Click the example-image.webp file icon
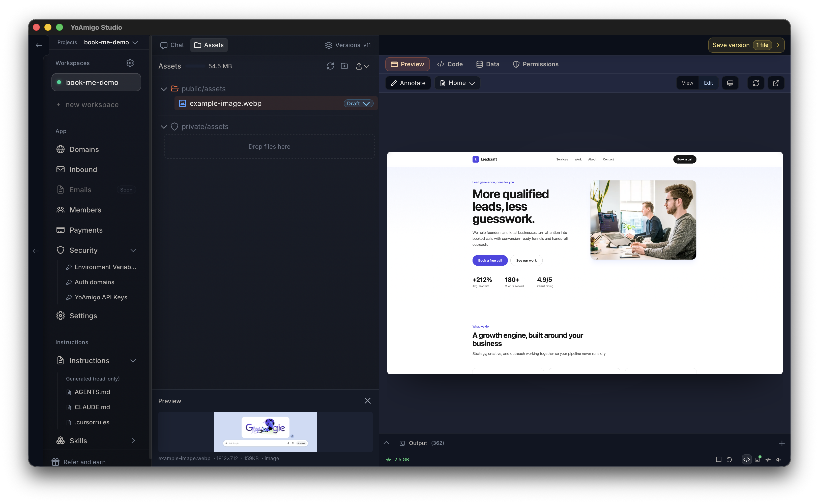Image resolution: width=819 pixels, height=504 pixels. (x=182, y=103)
